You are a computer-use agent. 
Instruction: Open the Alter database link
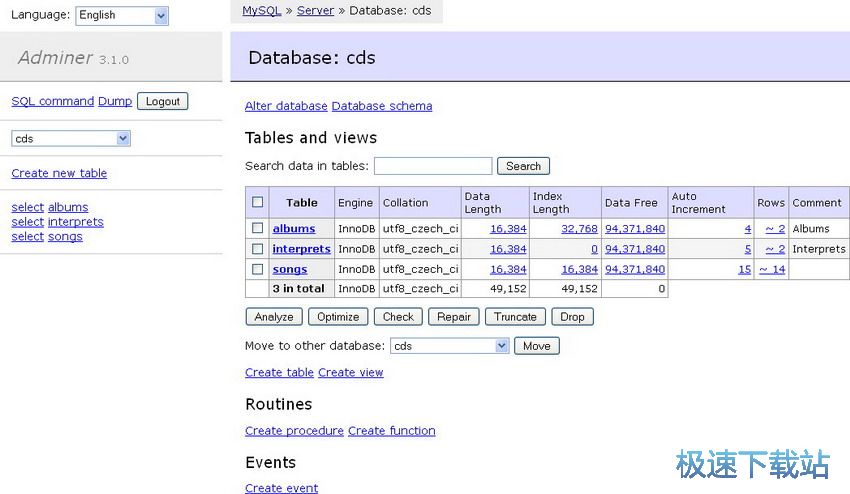(286, 106)
